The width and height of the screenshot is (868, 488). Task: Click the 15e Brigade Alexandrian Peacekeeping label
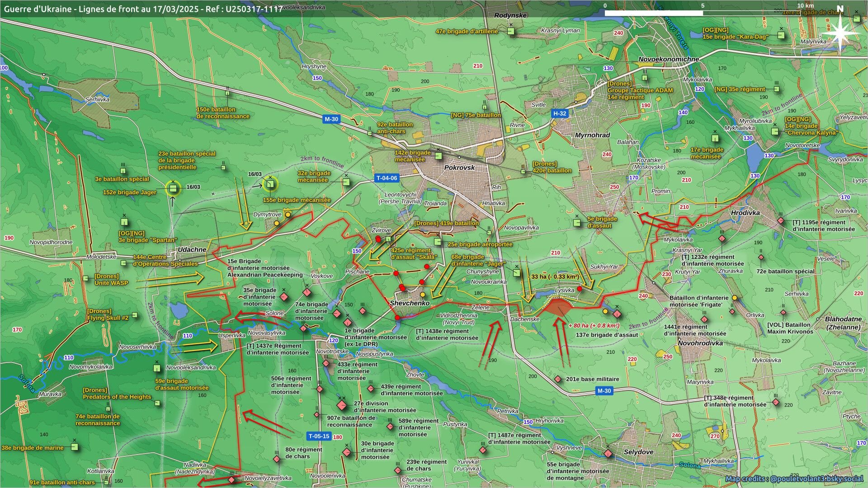[x=265, y=268]
